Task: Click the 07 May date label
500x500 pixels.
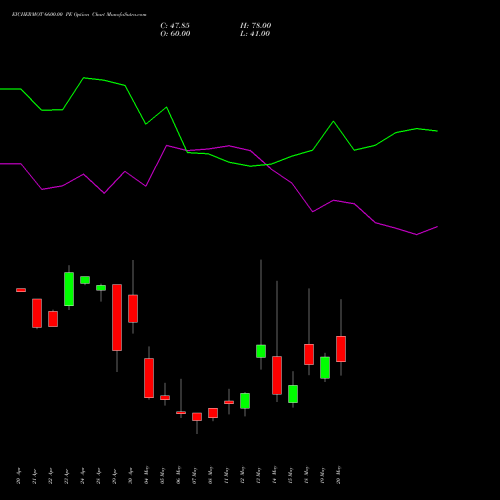Action: pyautogui.click(x=194, y=475)
